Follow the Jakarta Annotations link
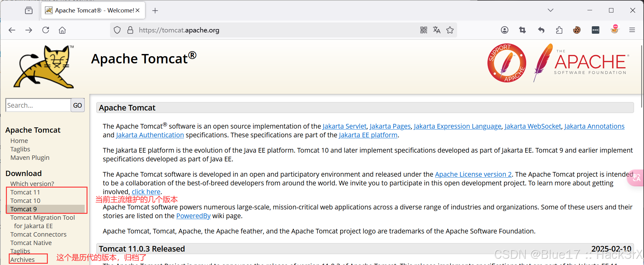Image resolution: width=644 pixels, height=265 pixels. 594,126
